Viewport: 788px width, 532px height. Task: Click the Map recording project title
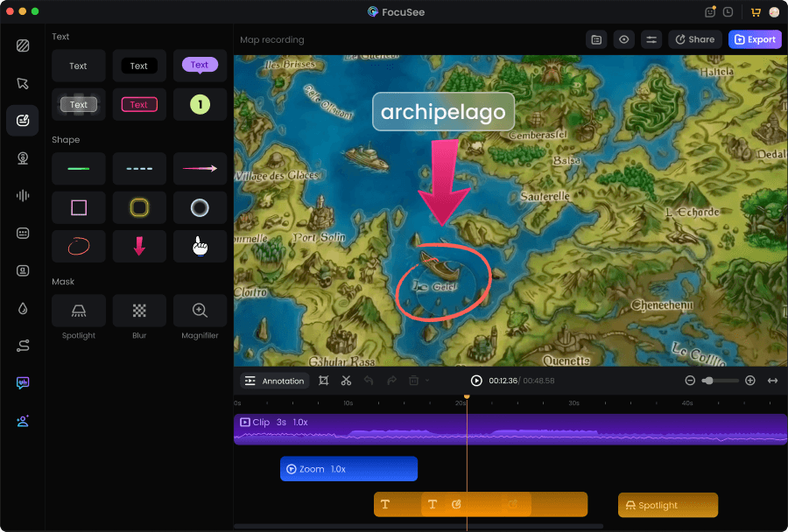pyautogui.click(x=272, y=39)
